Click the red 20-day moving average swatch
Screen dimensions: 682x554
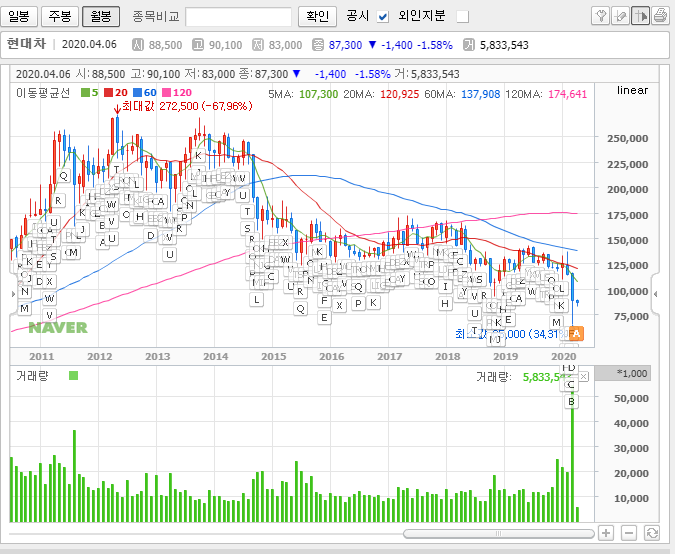[x=108, y=92]
